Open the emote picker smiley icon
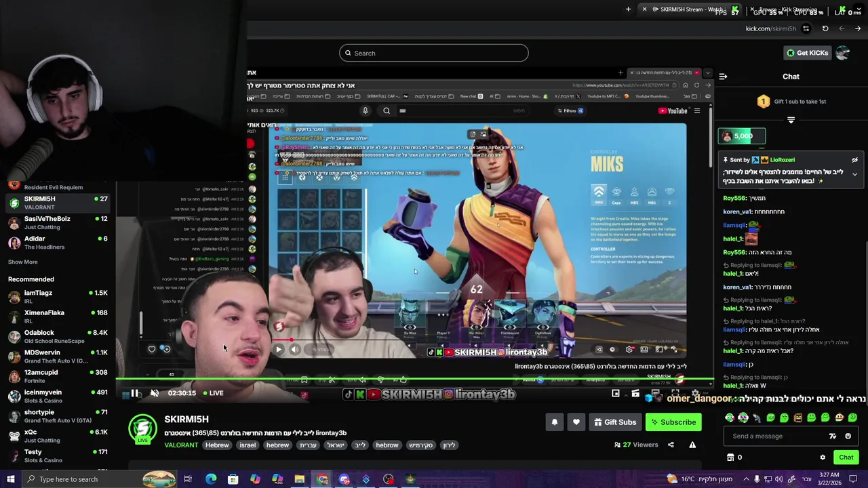 click(848, 436)
